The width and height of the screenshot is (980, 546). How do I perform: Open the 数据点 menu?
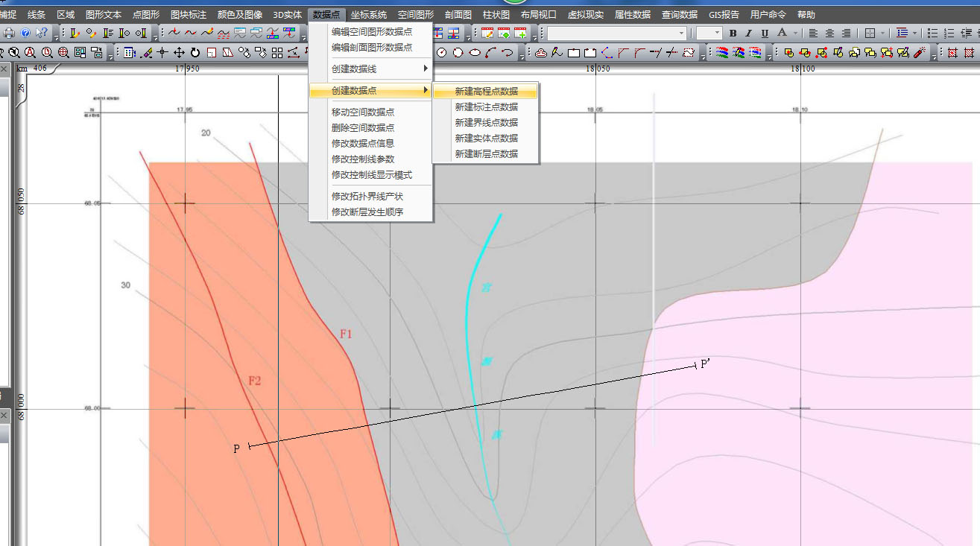pyautogui.click(x=327, y=14)
